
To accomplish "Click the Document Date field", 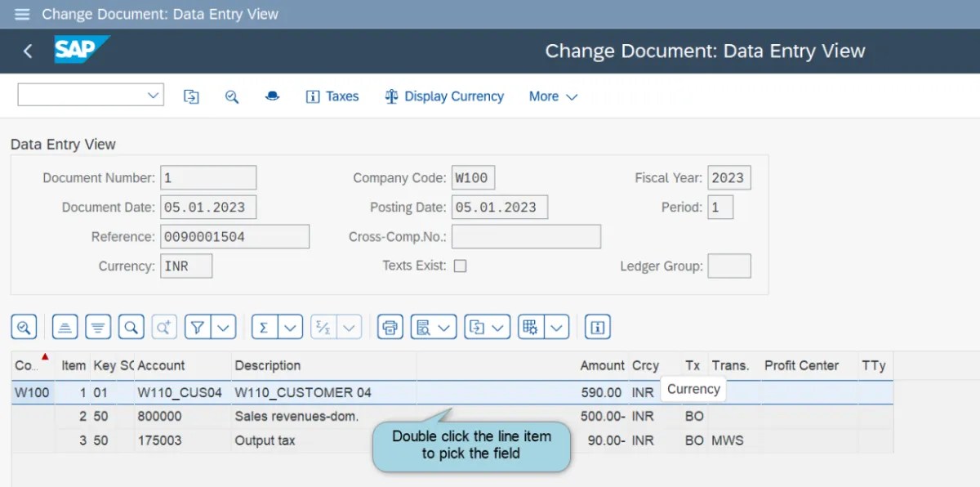I will click(208, 208).
